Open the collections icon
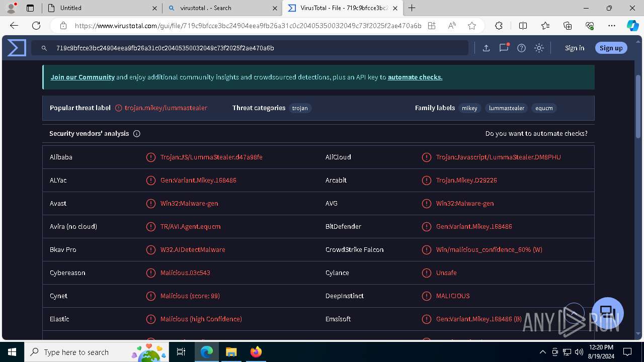The height and width of the screenshot is (362, 644). point(568,26)
